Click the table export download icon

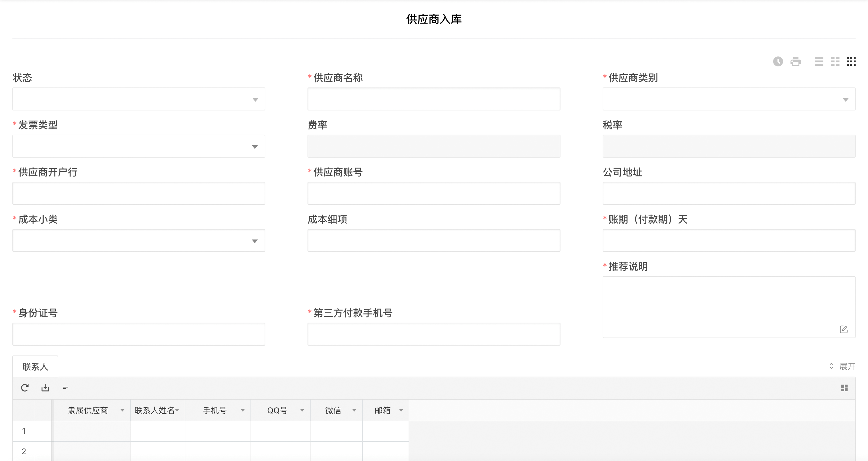point(45,388)
